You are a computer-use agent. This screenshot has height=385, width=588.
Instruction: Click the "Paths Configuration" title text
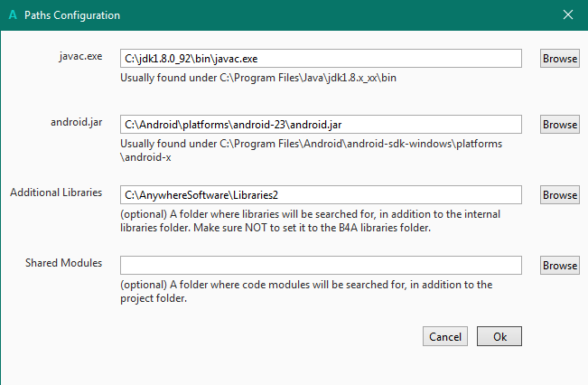click(71, 15)
